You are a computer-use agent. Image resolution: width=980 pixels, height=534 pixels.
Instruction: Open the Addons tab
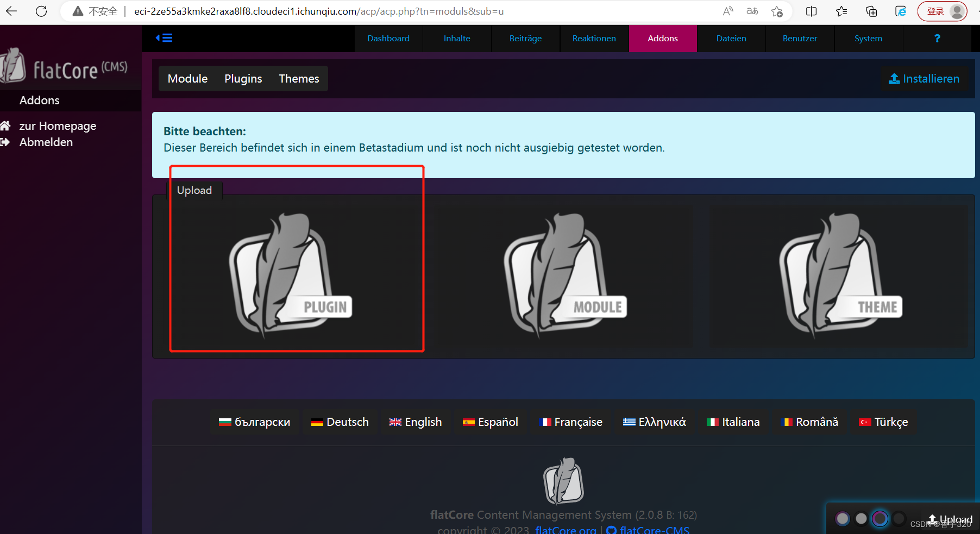pos(663,39)
